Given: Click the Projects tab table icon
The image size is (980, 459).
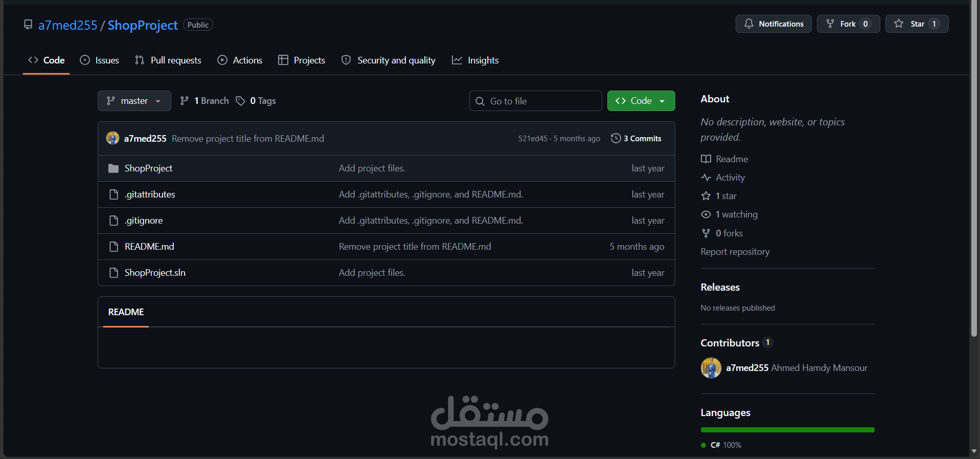Looking at the screenshot, I should 283,60.
